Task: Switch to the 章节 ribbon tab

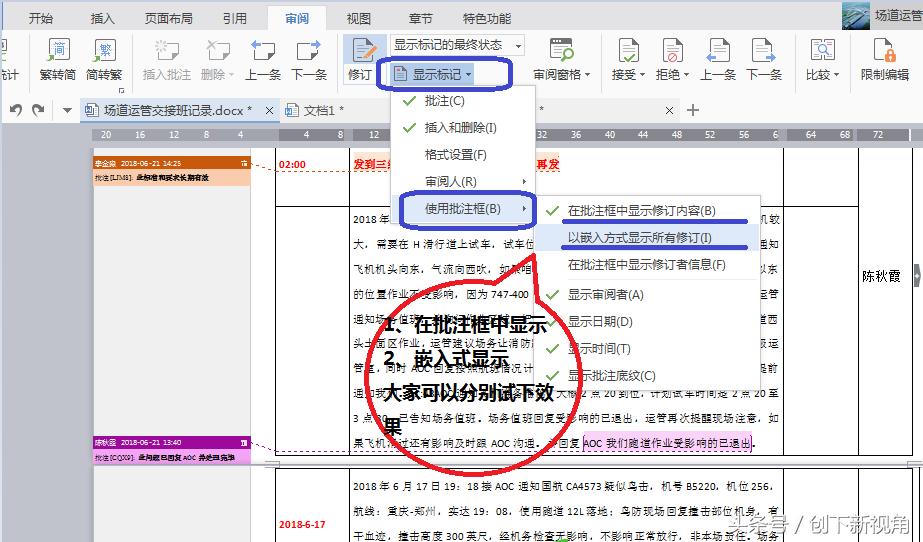Action: click(x=420, y=19)
